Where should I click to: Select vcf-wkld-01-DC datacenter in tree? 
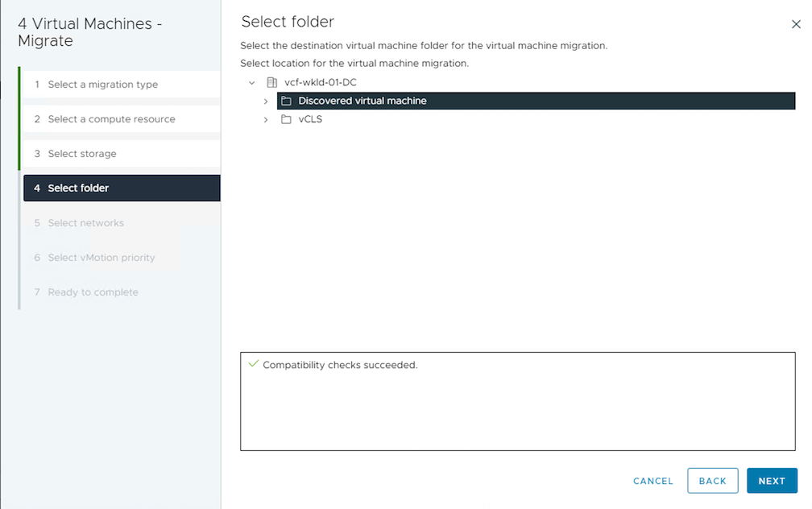click(320, 82)
